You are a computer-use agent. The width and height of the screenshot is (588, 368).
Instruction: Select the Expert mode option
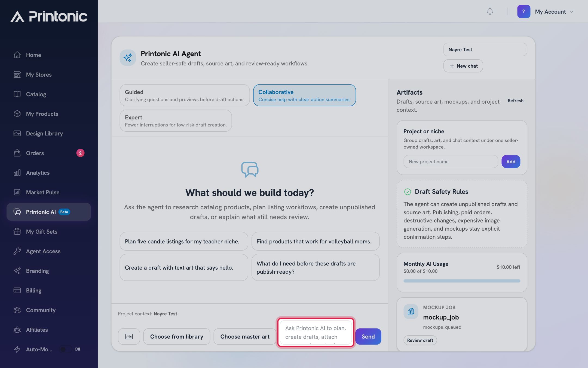(176, 120)
